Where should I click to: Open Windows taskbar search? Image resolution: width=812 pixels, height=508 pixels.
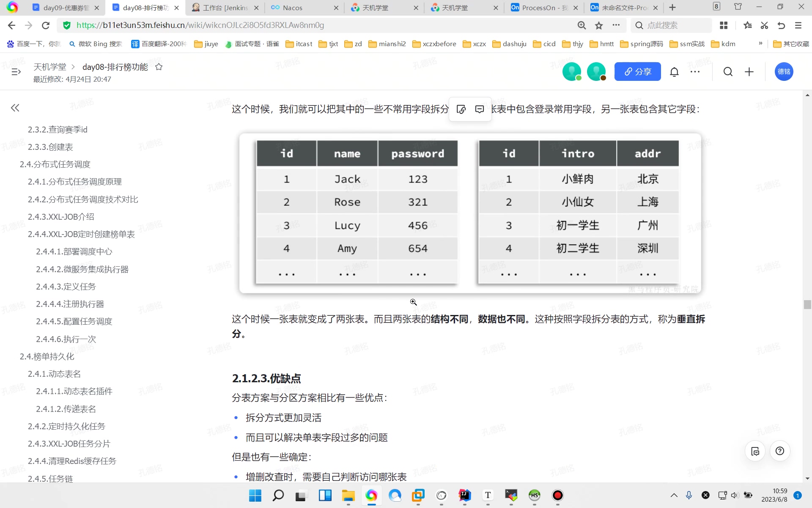pos(278,495)
